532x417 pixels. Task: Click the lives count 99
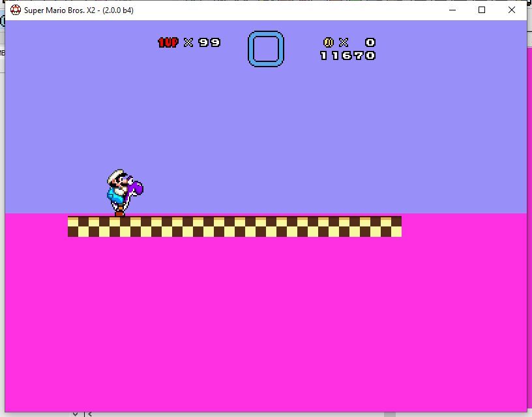coord(209,42)
